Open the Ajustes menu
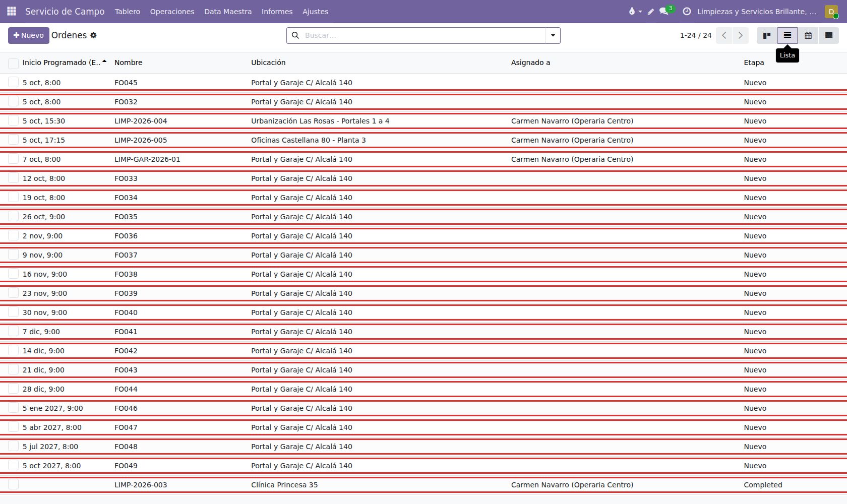This screenshot has height=504, width=847. (x=315, y=11)
